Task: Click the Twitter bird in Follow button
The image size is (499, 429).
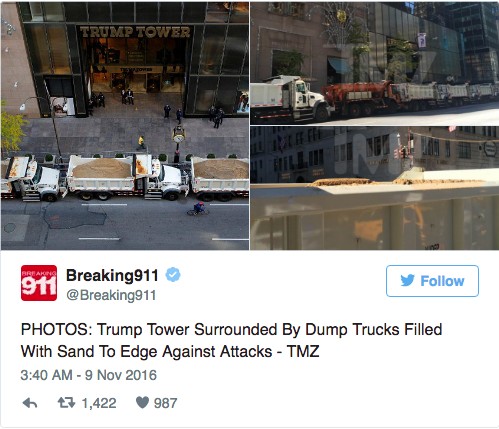Action: click(407, 280)
